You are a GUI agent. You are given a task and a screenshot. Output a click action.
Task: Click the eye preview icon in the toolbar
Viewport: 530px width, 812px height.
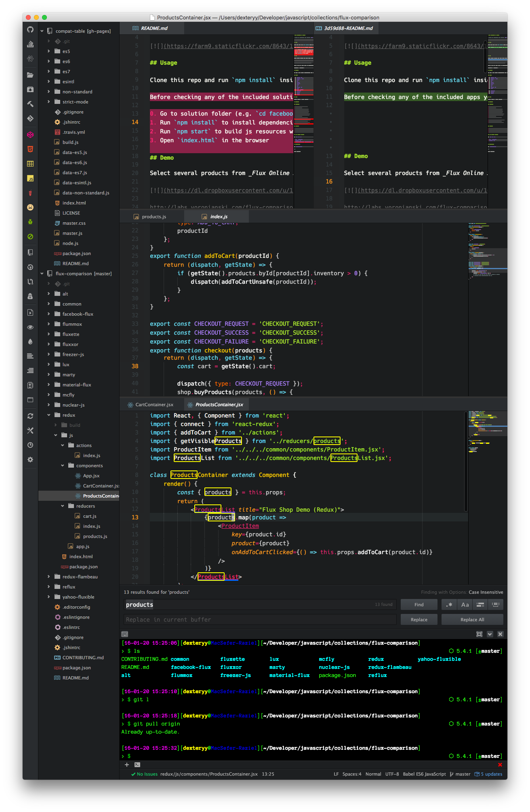click(x=30, y=327)
